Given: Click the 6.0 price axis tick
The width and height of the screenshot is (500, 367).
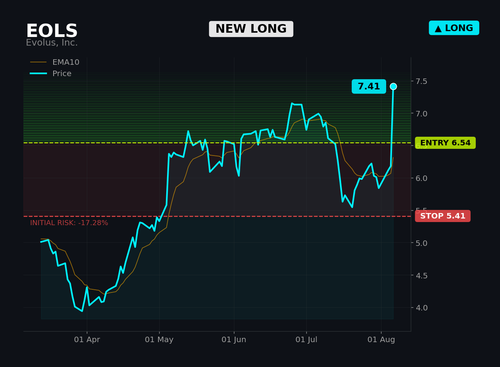Looking at the screenshot, I should [421, 178].
